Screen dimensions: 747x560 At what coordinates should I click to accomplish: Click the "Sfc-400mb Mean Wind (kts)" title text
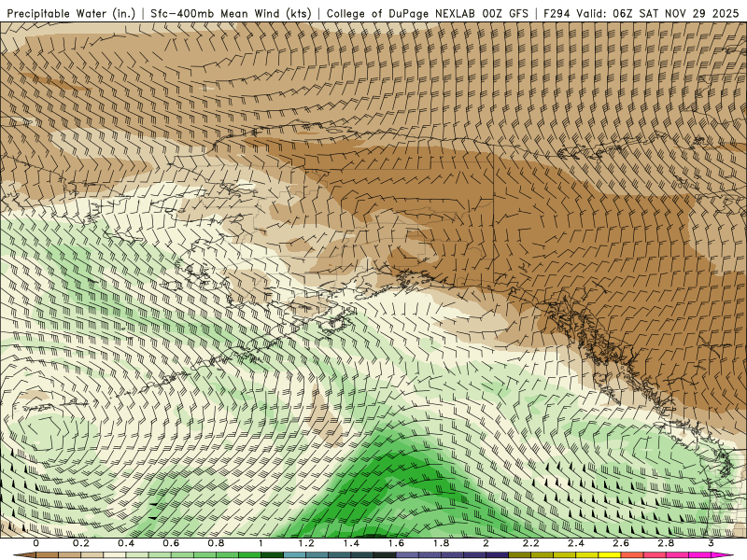231,14
